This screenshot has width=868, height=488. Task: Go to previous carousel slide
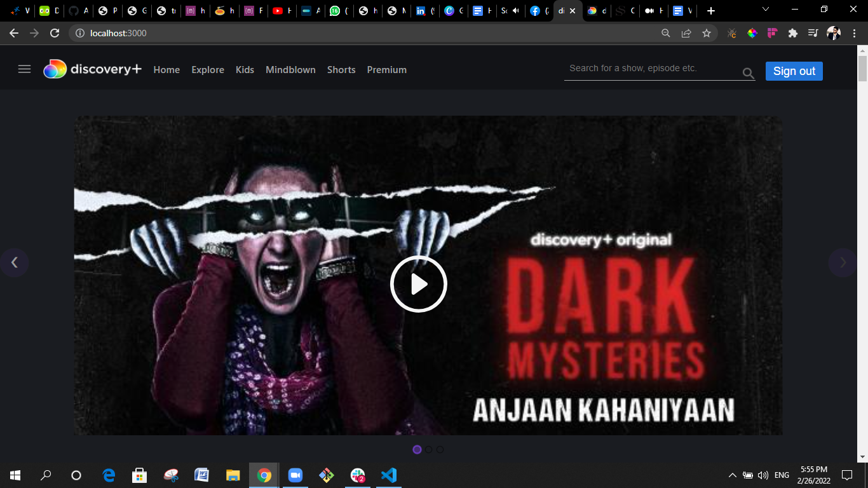point(15,262)
